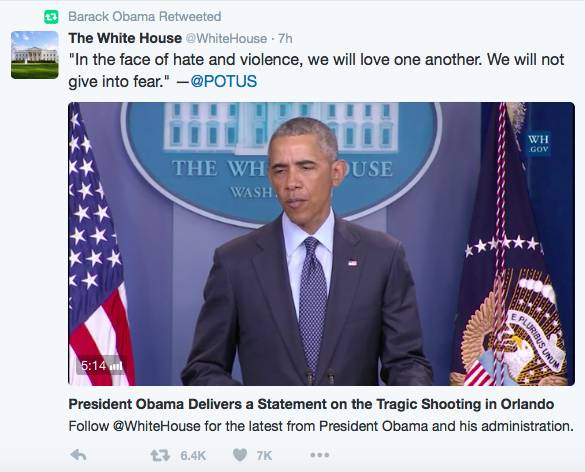
Task: Click the Follow @WhiteHouse description text
Action: point(321,426)
